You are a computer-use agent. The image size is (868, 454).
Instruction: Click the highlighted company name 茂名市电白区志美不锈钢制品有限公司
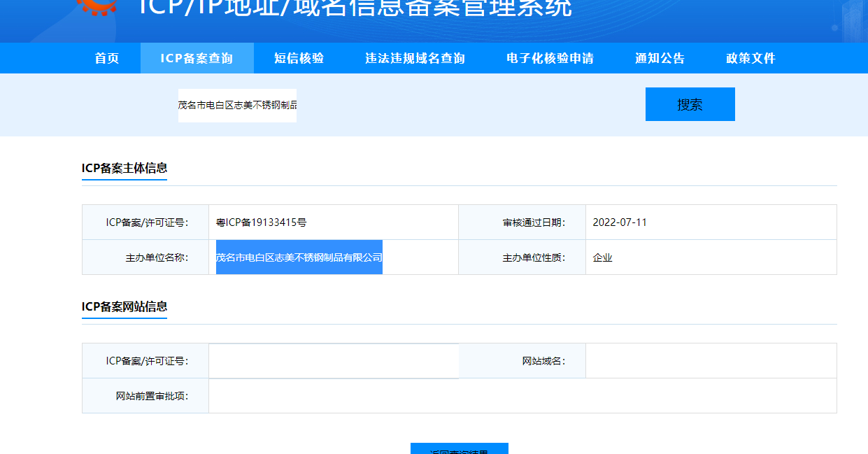[x=299, y=257]
